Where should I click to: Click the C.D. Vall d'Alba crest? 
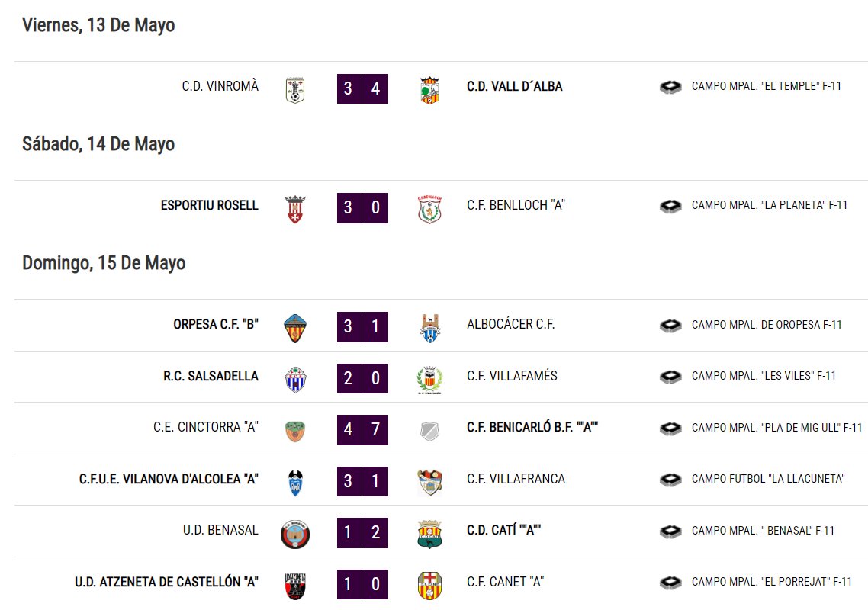click(x=429, y=90)
